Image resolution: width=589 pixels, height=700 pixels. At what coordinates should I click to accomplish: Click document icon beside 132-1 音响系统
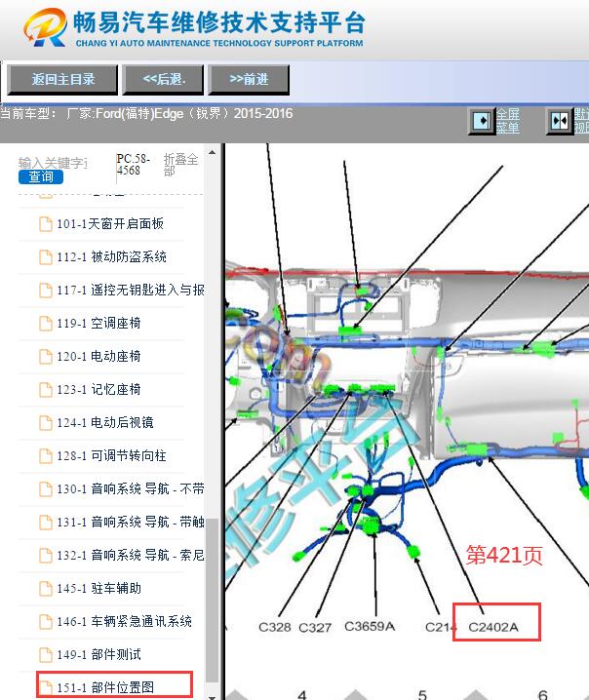(46, 556)
